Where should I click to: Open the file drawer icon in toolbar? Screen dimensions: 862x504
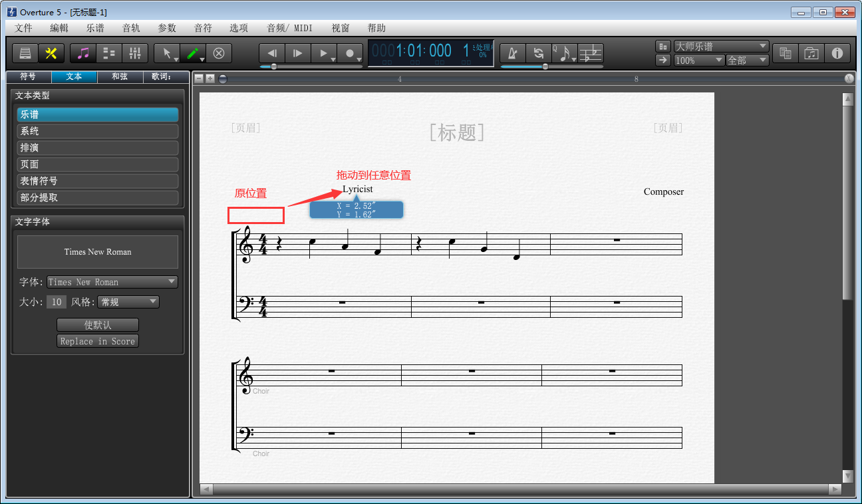(25, 53)
